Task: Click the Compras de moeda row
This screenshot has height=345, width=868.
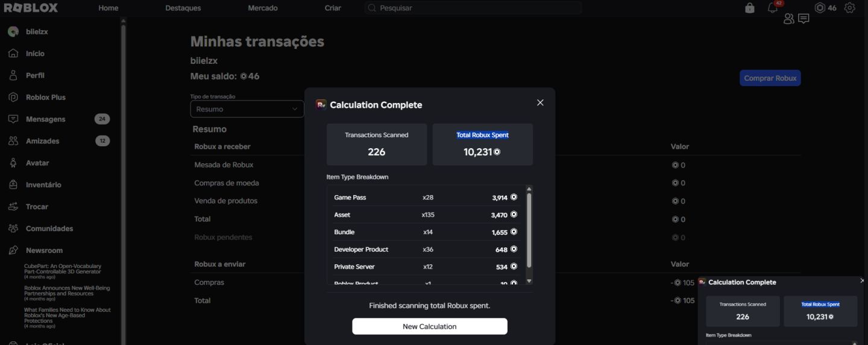Action: [x=495, y=182]
